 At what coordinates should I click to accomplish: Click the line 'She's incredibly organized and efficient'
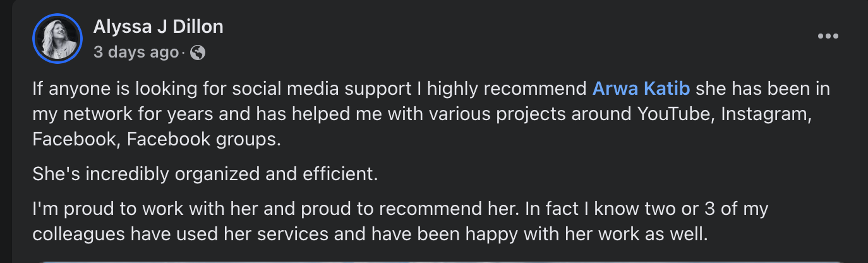[x=205, y=174]
